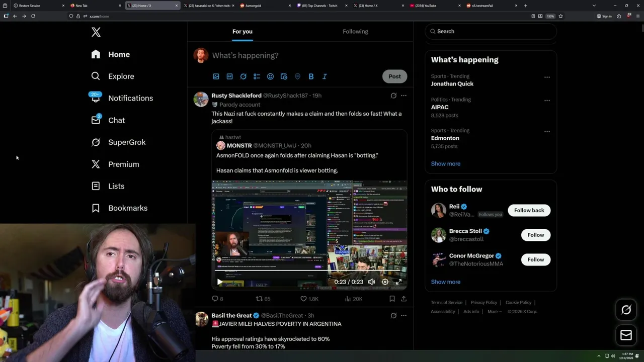Switch to the Asmongold browser tab
This screenshot has height=362, width=644.
266,6
